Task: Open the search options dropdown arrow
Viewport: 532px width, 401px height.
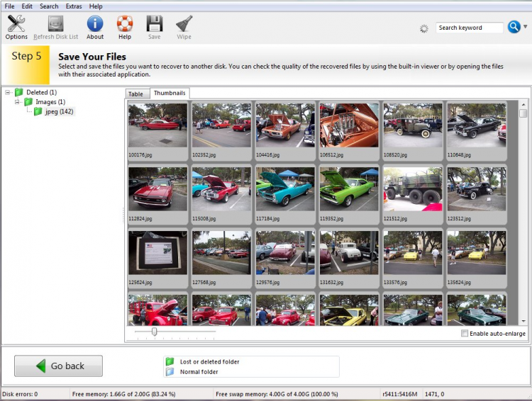Action: click(526, 28)
